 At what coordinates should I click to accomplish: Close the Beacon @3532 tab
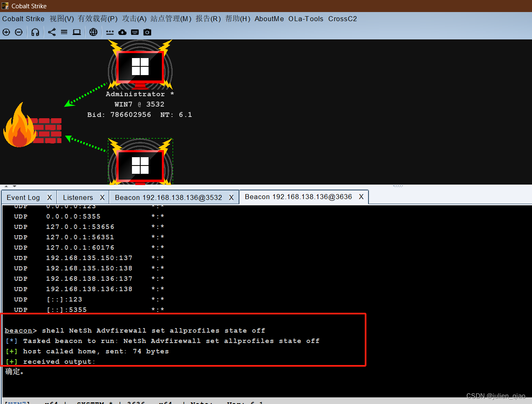click(232, 197)
